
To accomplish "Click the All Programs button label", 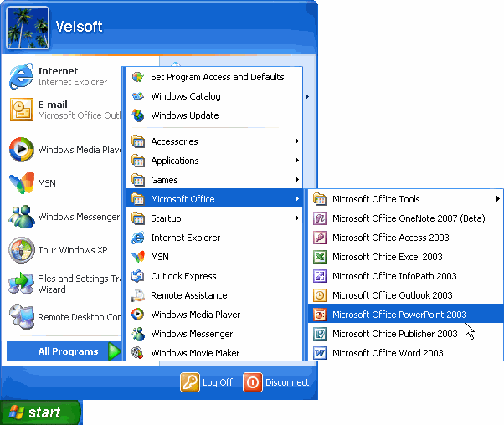I will 68,351.
